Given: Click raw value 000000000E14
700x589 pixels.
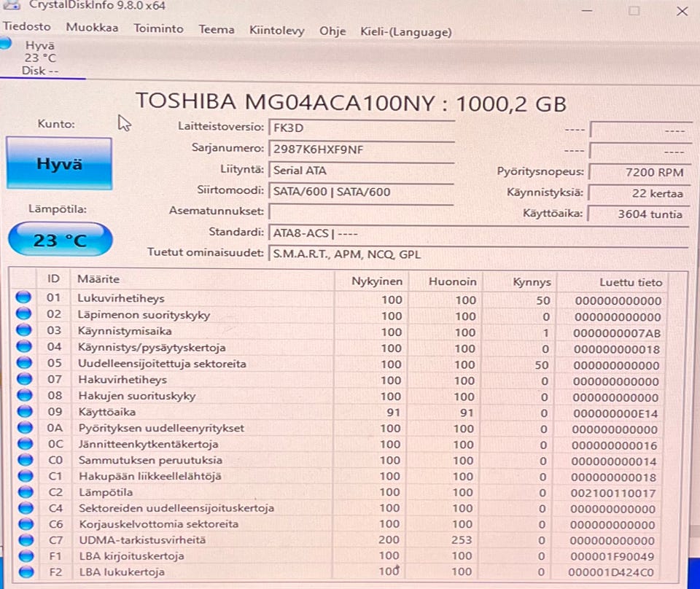Looking at the screenshot, I should [x=615, y=413].
